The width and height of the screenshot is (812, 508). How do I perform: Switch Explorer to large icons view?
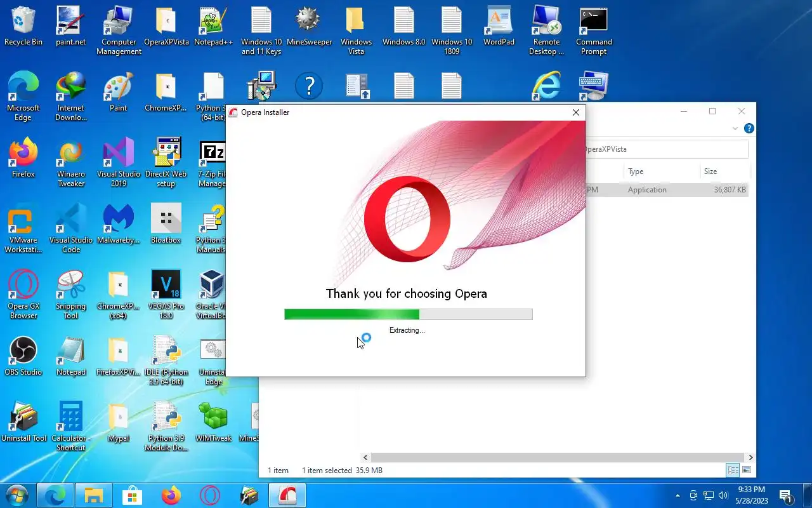coord(747,471)
